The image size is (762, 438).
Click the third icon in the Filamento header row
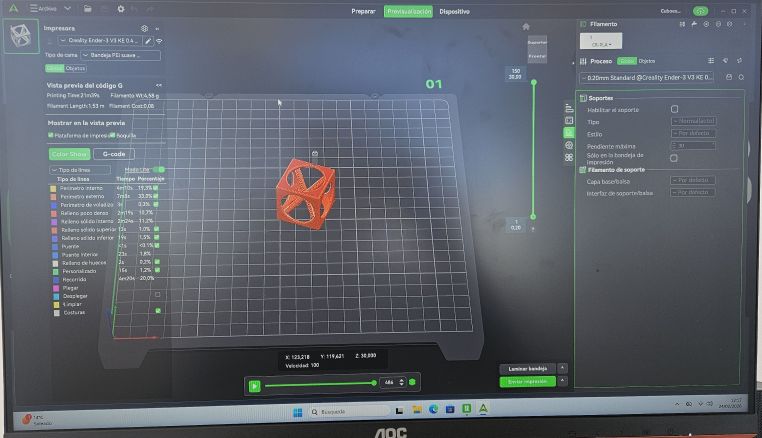click(706, 24)
